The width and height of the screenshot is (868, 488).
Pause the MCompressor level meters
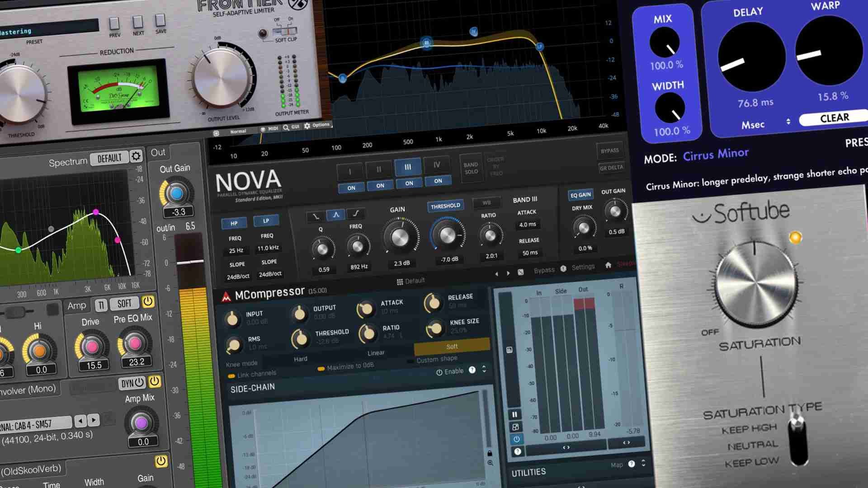514,413
